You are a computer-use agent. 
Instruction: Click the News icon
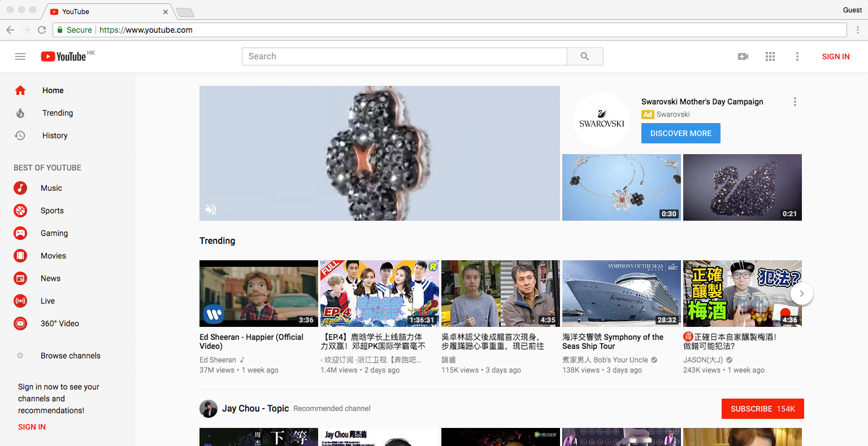[x=20, y=278]
